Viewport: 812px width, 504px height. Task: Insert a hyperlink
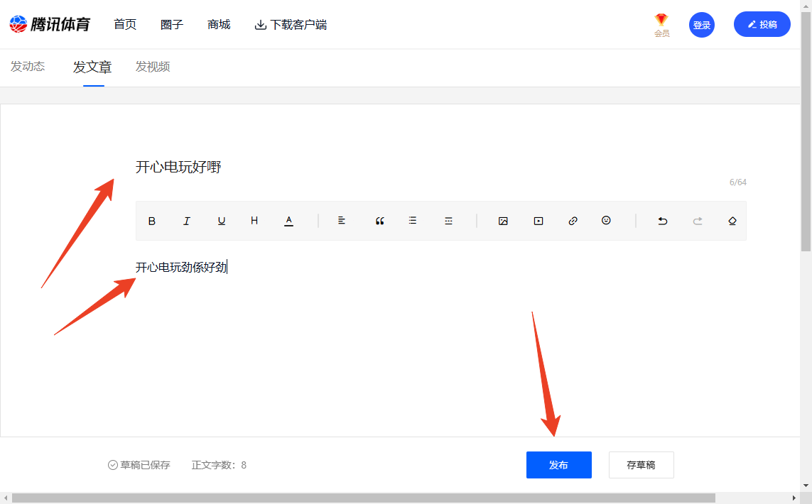click(573, 221)
